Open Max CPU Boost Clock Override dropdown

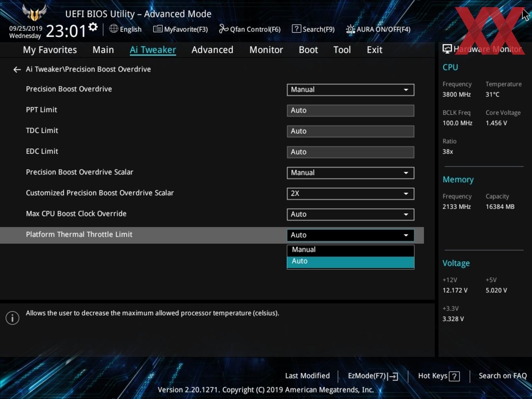[350, 214]
